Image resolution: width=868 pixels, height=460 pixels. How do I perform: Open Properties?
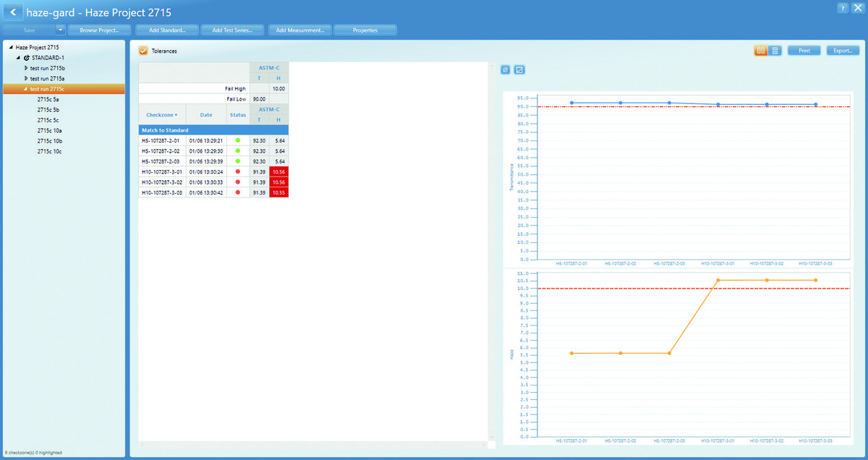coord(365,30)
